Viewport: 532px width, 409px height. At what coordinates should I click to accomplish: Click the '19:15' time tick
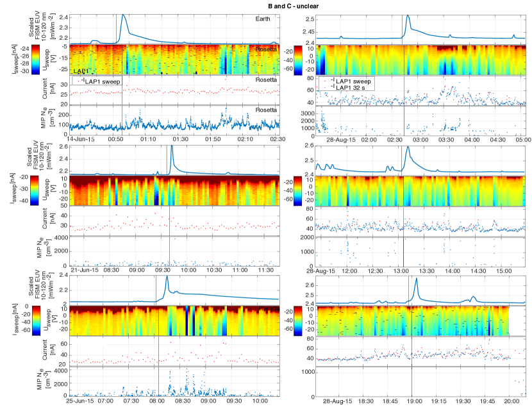point(438,401)
